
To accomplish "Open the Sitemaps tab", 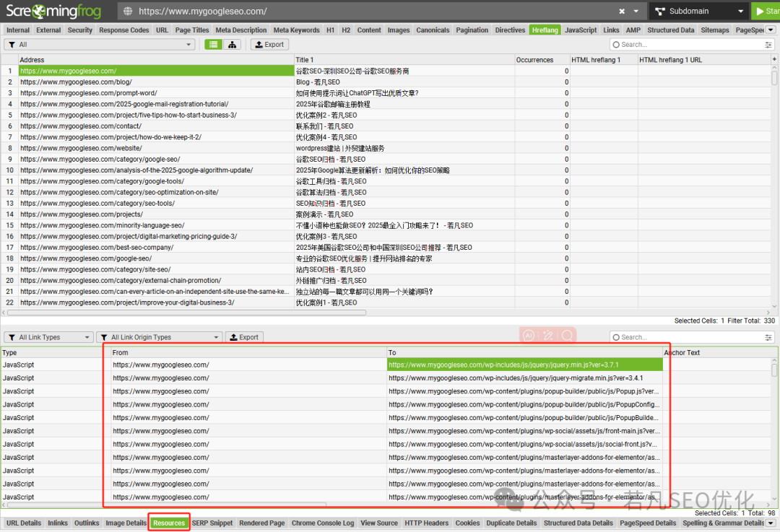I will point(715,30).
